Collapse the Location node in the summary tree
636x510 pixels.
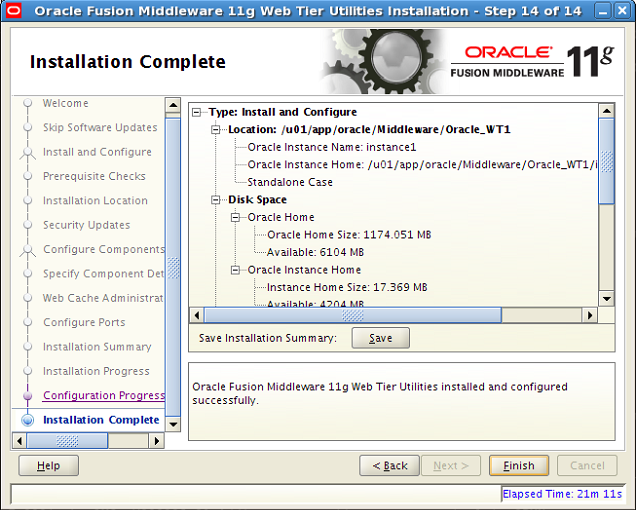pos(216,129)
